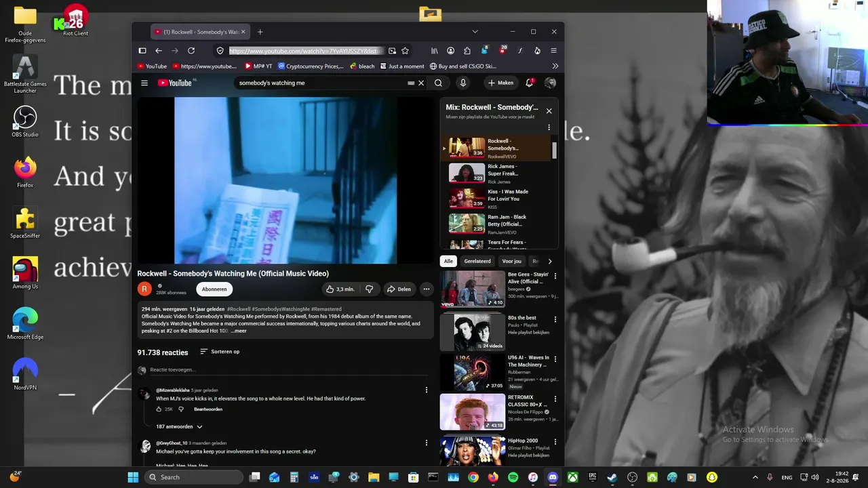868x488 pixels.
Task: Like the Rockwell video
Action: pyautogui.click(x=340, y=289)
